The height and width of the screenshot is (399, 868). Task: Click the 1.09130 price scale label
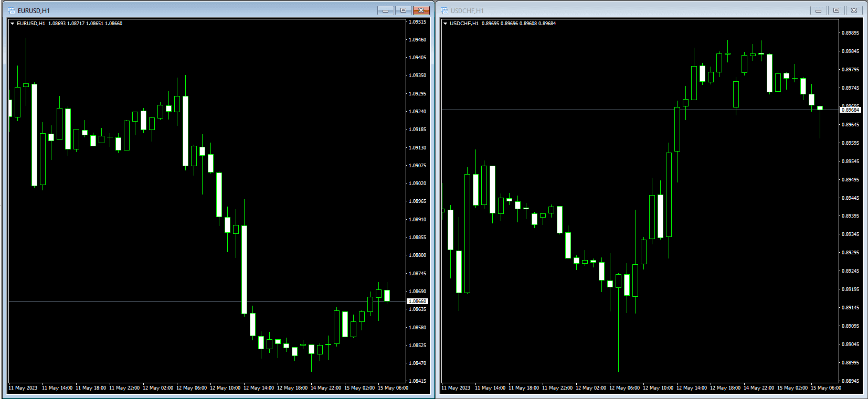[418, 148]
